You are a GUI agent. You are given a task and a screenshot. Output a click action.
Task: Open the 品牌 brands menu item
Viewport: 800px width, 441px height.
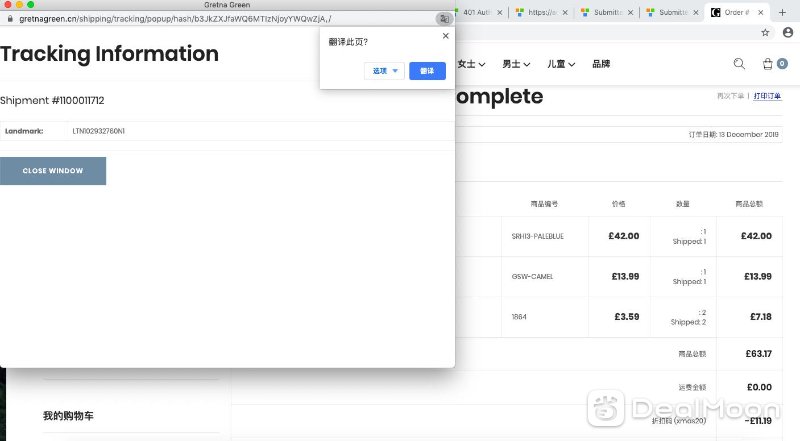pyautogui.click(x=601, y=64)
